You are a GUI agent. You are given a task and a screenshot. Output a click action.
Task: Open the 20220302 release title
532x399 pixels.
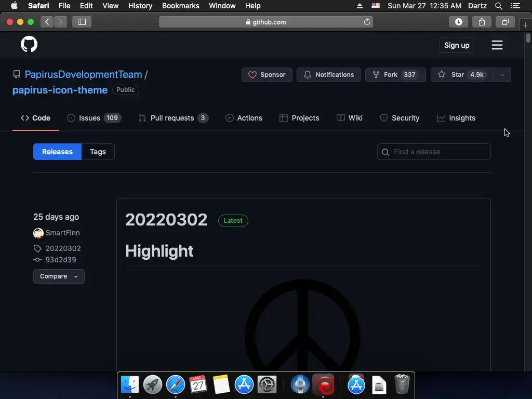166,220
